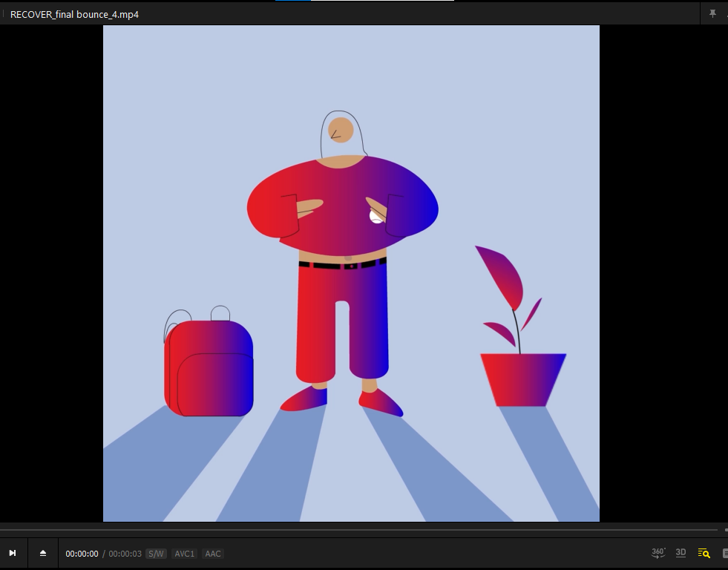Click the AAC audio codec label
The width and height of the screenshot is (728, 570).
(x=213, y=554)
